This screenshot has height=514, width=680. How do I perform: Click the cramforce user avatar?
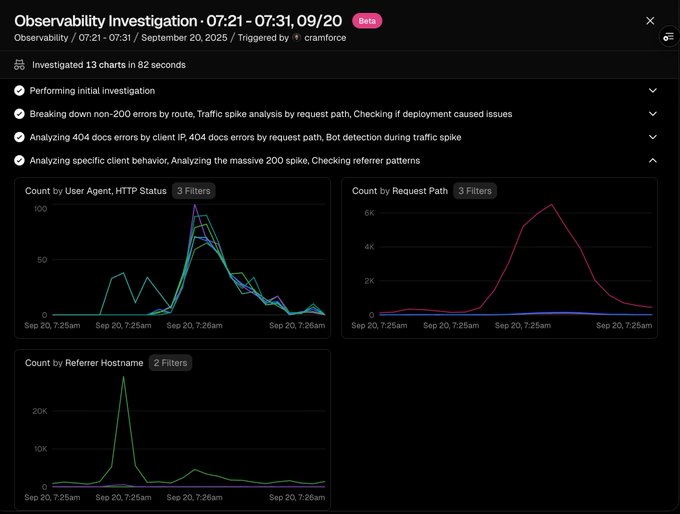tap(297, 38)
